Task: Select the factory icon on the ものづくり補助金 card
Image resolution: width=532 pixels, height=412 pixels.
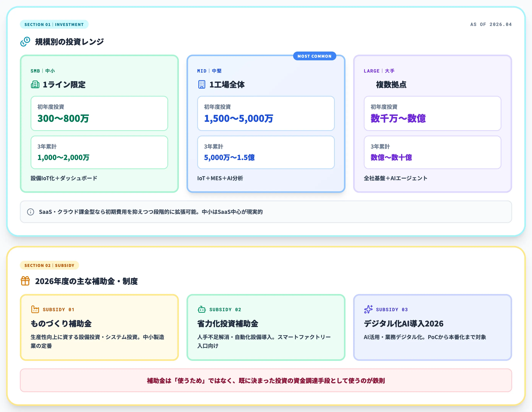Action: (35, 309)
